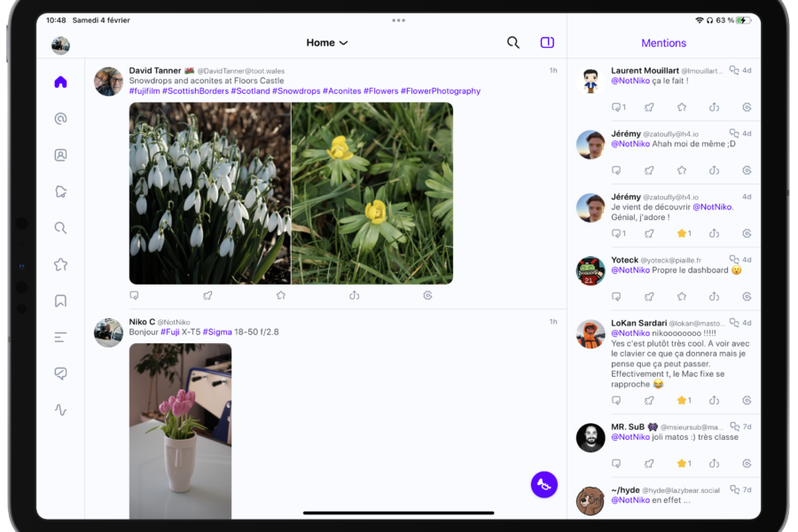Image resolution: width=798 pixels, height=532 pixels.
Task: Open the Home timeline dropdown
Action: click(x=326, y=43)
